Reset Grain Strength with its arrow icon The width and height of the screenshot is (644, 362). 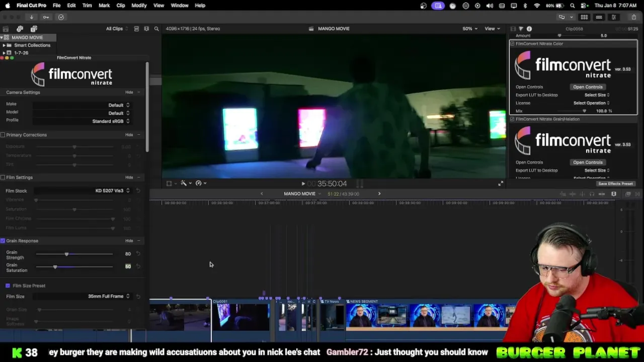coord(138,254)
